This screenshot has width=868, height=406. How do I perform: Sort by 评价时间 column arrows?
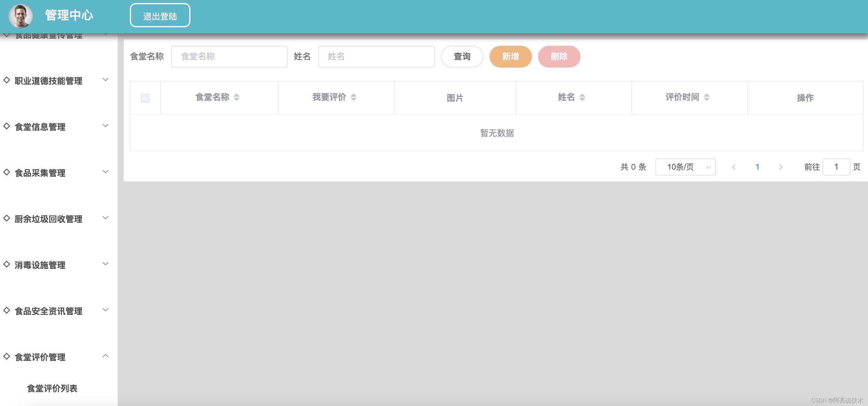(x=707, y=97)
